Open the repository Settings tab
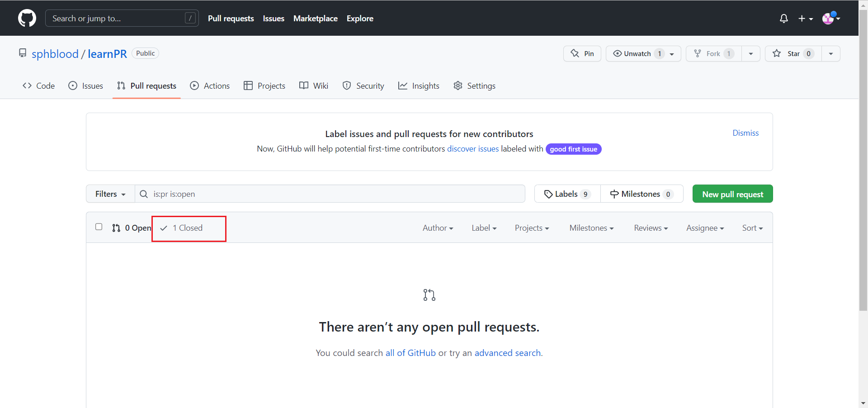Viewport: 868px width, 408px height. (x=474, y=85)
